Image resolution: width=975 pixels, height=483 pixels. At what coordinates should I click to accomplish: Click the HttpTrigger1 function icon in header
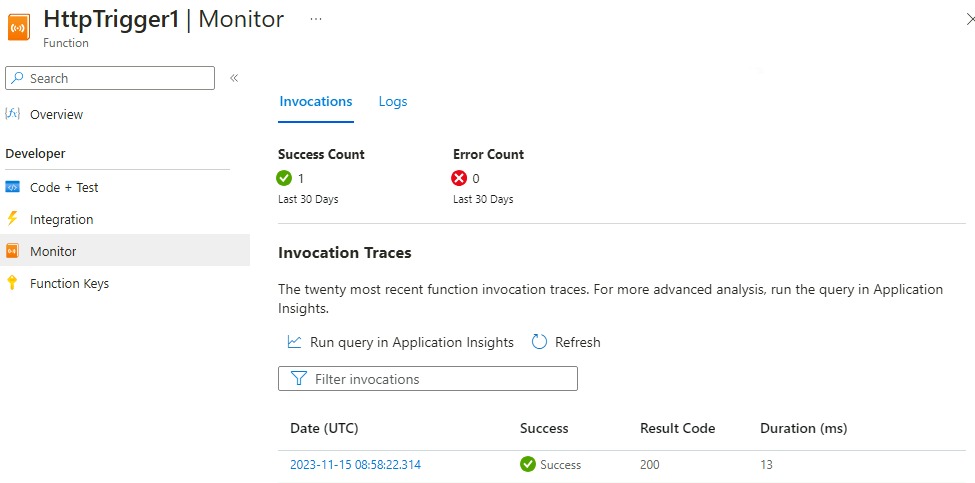coord(19,27)
